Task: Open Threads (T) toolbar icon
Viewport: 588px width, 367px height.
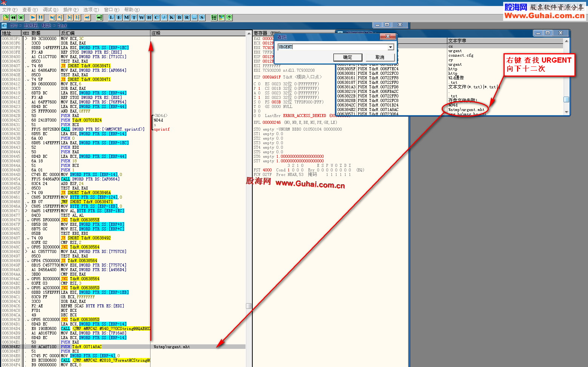Action: click(134, 17)
